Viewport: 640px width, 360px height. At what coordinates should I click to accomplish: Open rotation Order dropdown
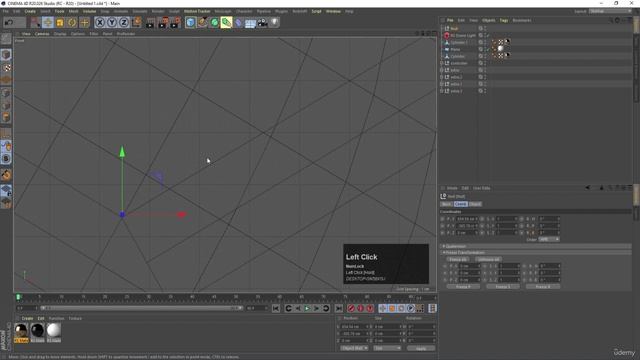click(x=549, y=239)
